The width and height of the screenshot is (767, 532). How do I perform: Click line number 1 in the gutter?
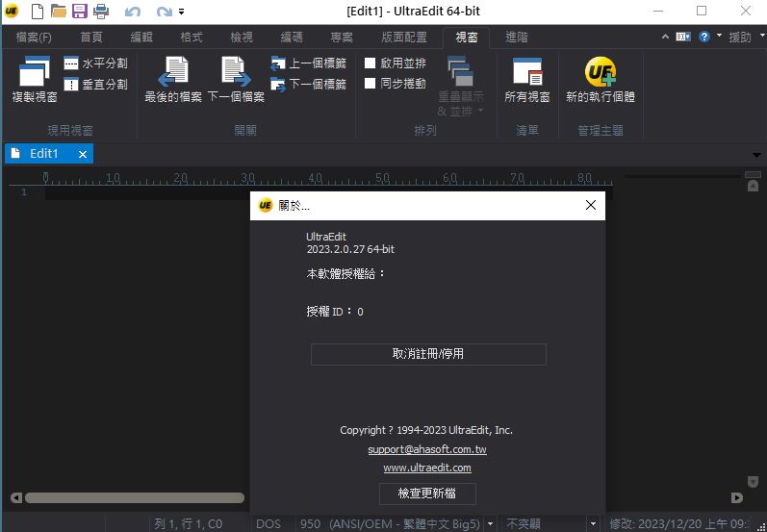click(x=24, y=192)
